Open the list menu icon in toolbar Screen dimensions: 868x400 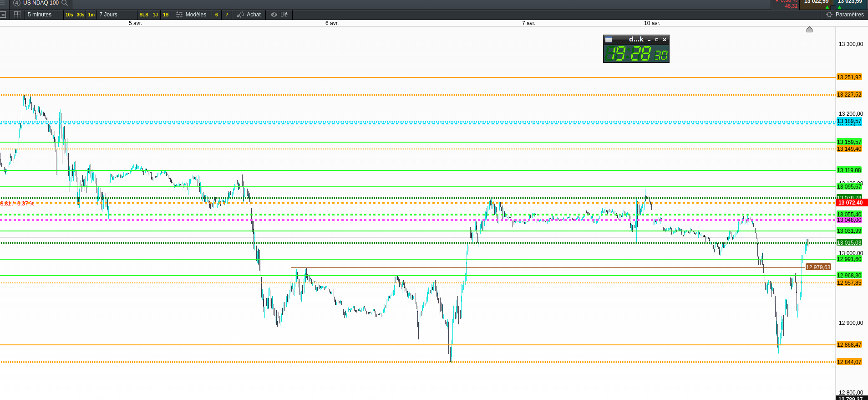(3, 15)
